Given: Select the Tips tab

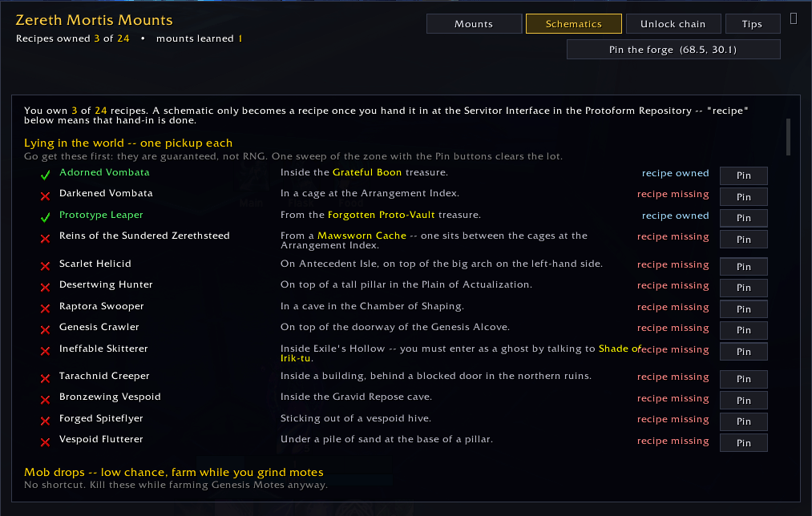Looking at the screenshot, I should pos(753,24).
